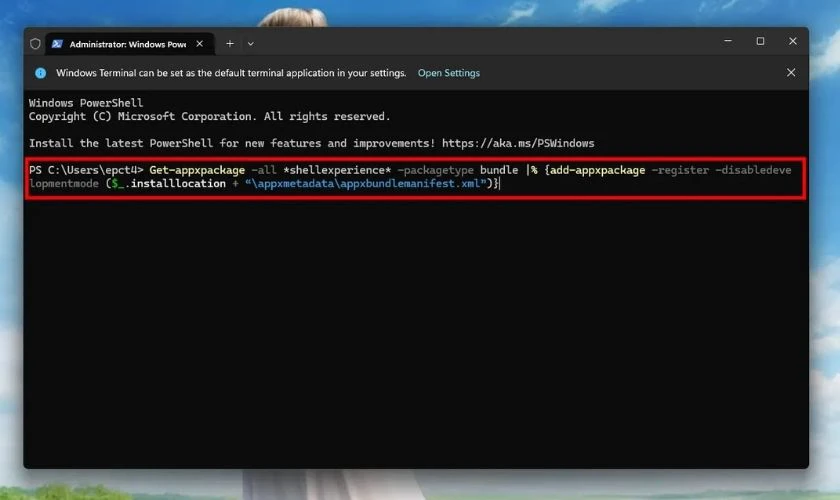Viewport: 840px width, 500px height.
Task: Close the Windows Terminal window
Action: point(793,41)
